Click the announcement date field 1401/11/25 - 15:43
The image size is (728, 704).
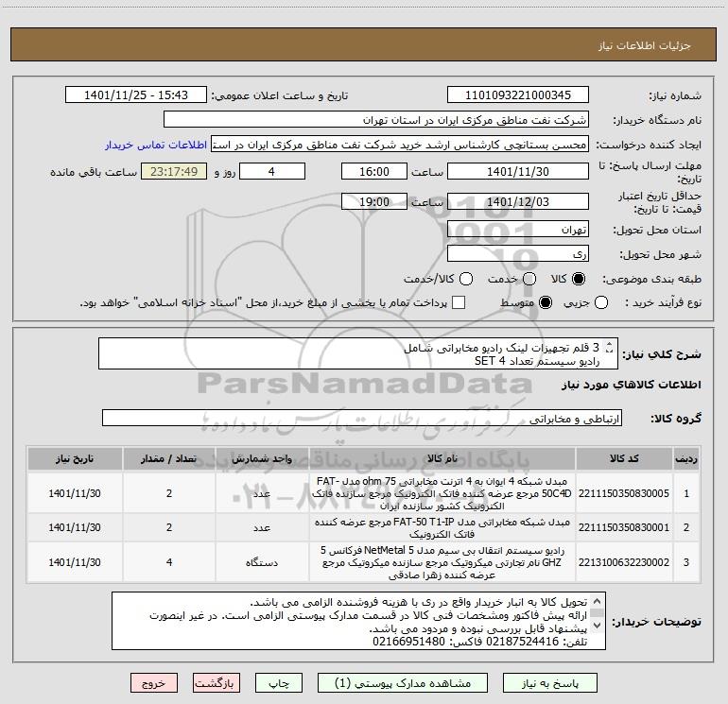coord(136,95)
